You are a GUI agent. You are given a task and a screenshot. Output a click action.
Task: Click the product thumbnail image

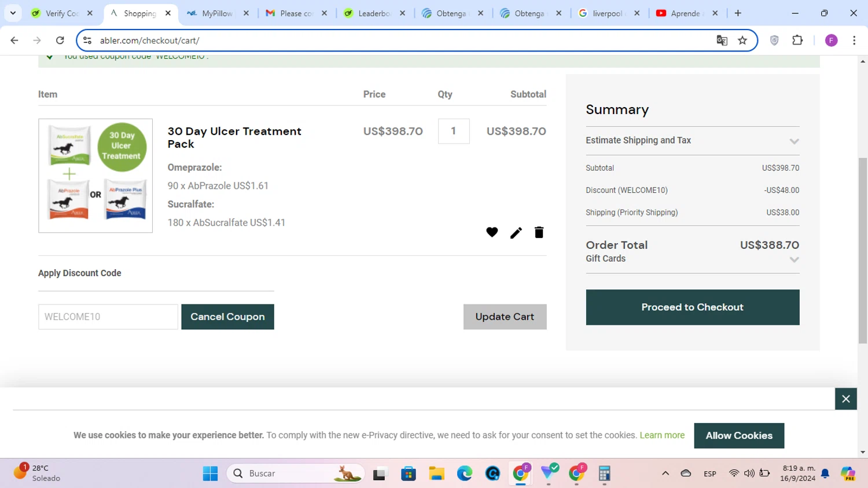tap(95, 176)
